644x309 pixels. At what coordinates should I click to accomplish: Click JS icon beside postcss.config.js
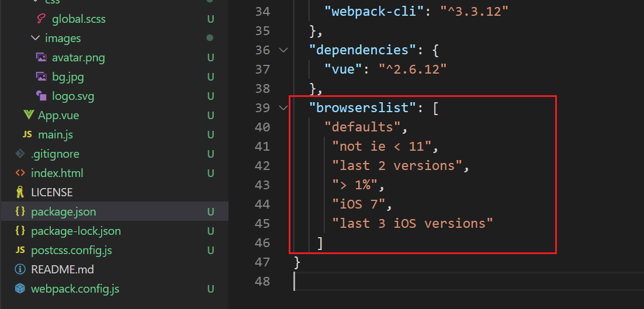[20, 251]
